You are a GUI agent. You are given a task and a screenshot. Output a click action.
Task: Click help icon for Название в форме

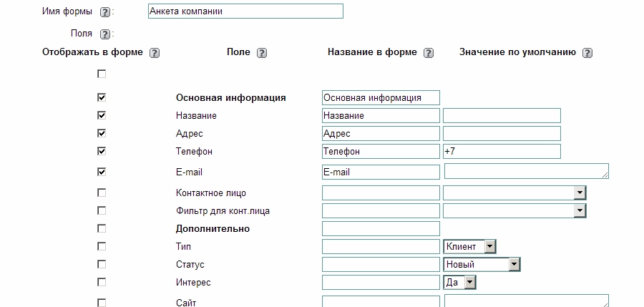point(429,53)
